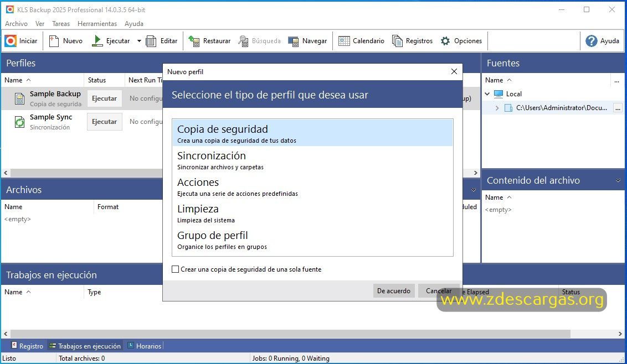This screenshot has width=627, height=364.
Task: Open the Navegar browse tool
Action: pyautogui.click(x=293, y=41)
